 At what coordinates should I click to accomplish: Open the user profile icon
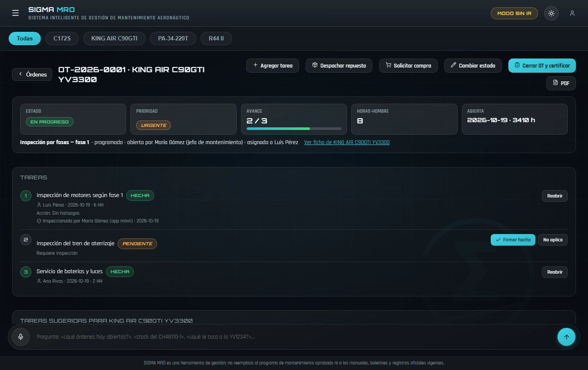point(572,13)
